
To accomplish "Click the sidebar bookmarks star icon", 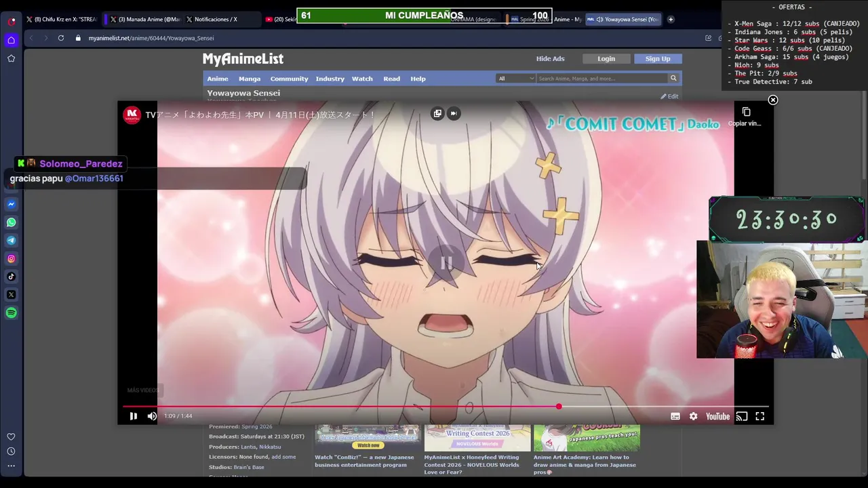I will pos(11,58).
